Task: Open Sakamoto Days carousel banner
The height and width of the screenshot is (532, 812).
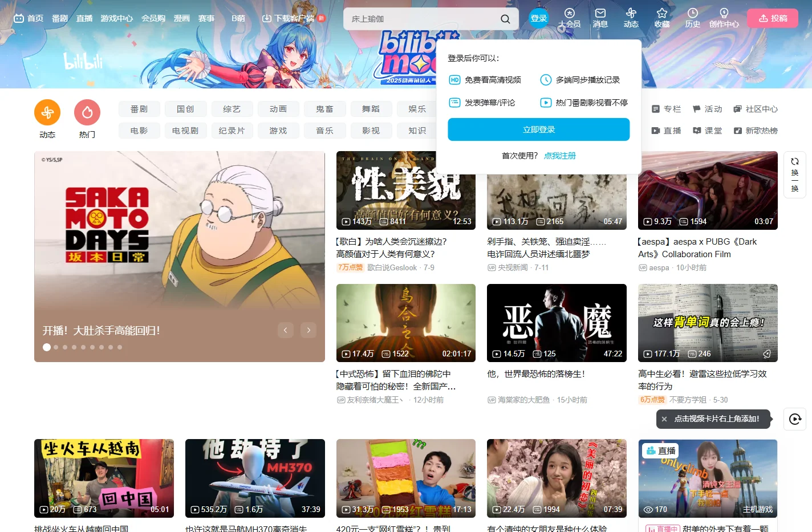Action: pyautogui.click(x=180, y=257)
